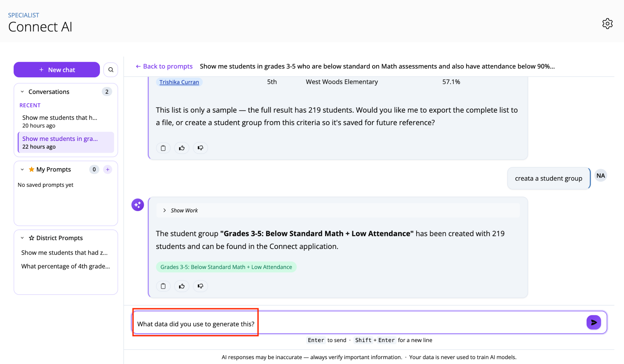
Task: Thumbs up the sample list response
Action: pos(182,148)
